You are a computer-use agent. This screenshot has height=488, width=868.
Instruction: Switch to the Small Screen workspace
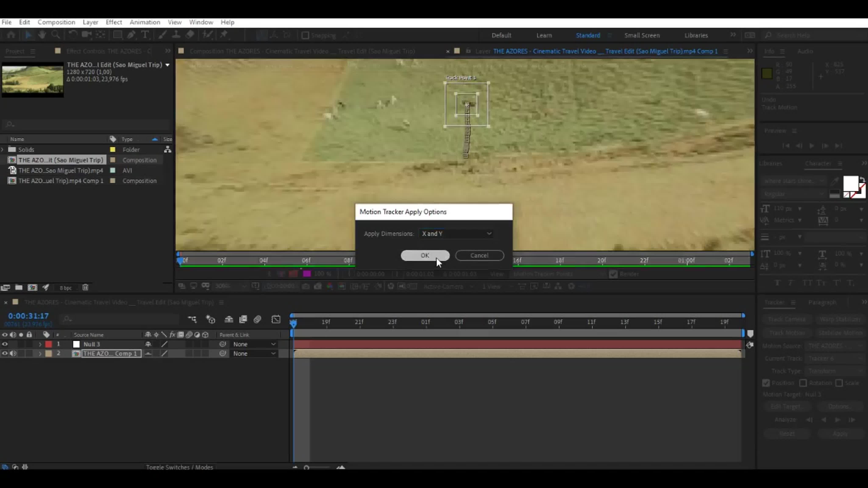(x=642, y=35)
